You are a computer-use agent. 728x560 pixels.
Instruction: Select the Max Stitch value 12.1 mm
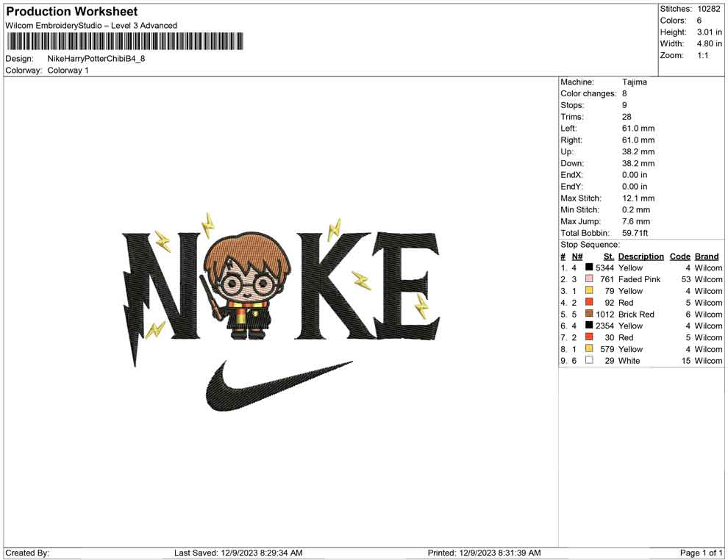click(x=638, y=198)
